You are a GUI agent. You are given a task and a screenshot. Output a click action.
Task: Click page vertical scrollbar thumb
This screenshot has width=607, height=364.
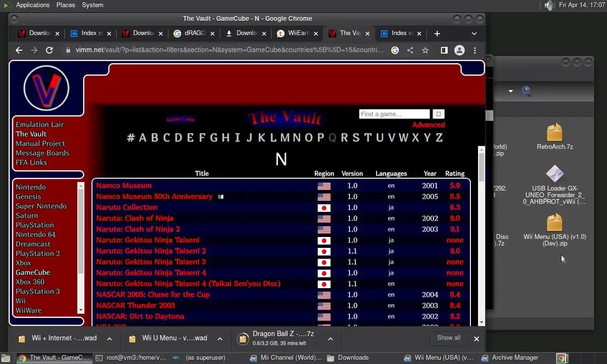(x=481, y=167)
